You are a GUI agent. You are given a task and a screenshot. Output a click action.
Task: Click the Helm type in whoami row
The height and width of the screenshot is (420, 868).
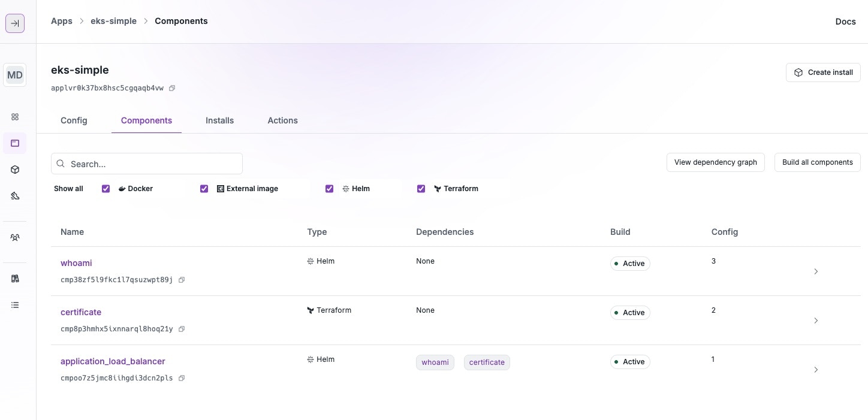[321, 261]
